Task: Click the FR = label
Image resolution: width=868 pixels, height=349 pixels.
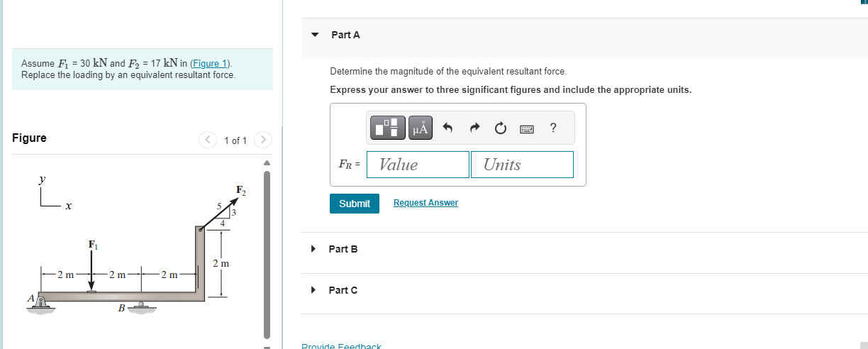Action: point(350,165)
